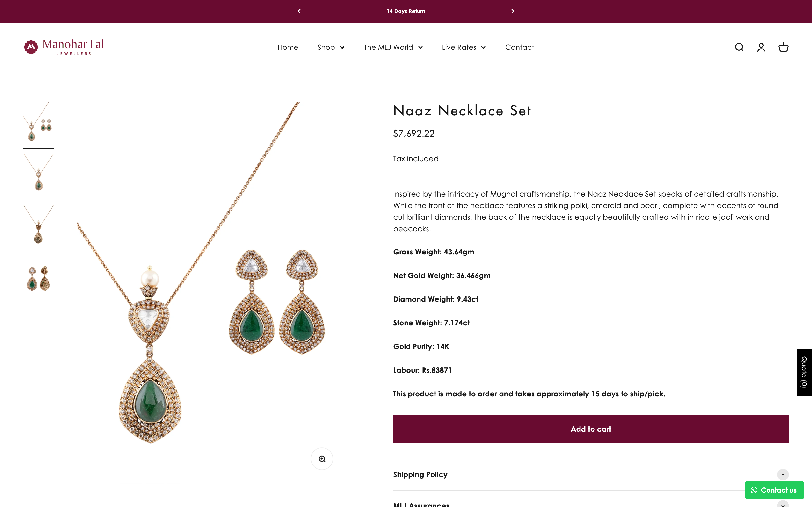Switch to the Home menu item
The width and height of the screenshot is (812, 507).
(x=288, y=47)
